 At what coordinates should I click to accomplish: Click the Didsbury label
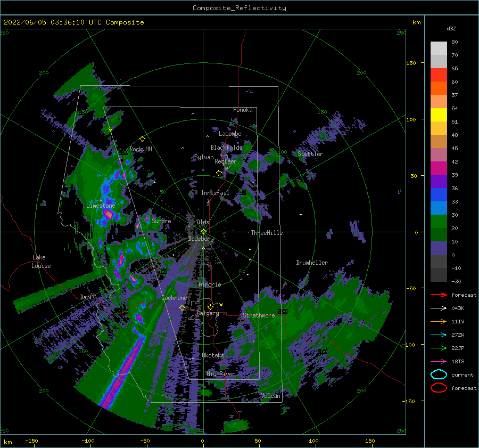(x=201, y=239)
